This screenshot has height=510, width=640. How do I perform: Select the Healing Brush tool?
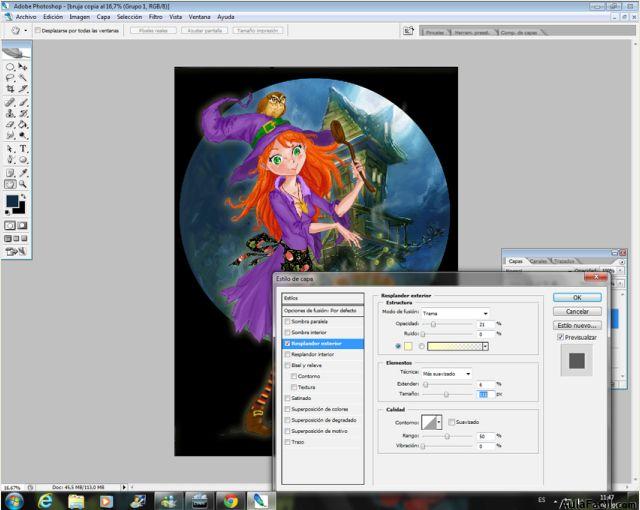(10, 102)
